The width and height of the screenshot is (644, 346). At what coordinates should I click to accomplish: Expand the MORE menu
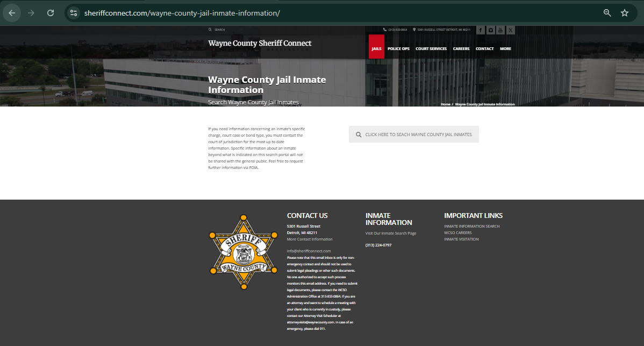point(505,48)
